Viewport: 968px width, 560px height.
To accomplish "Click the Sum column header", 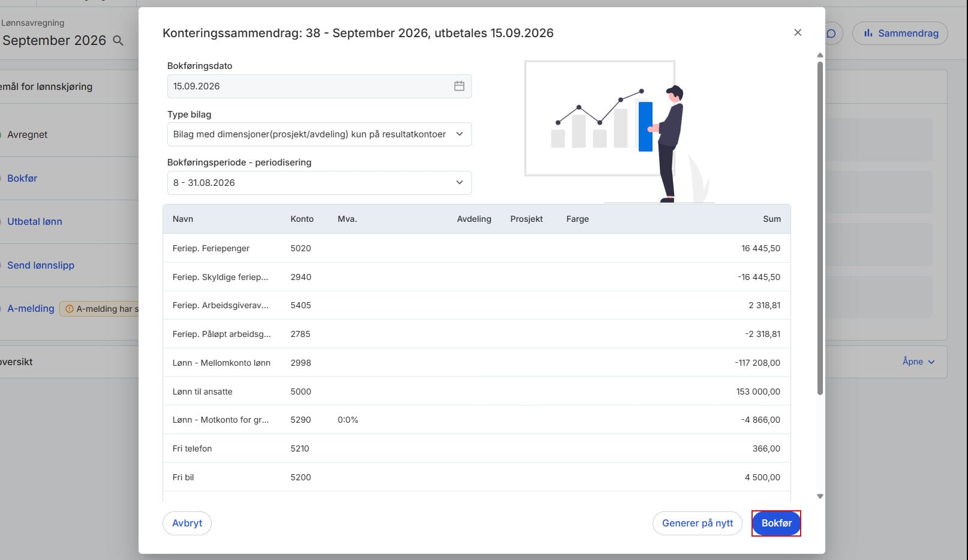I will [x=772, y=219].
